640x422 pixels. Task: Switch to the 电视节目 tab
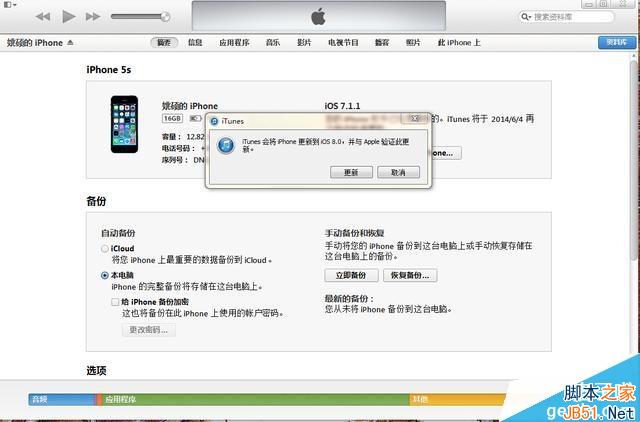pyautogui.click(x=343, y=42)
